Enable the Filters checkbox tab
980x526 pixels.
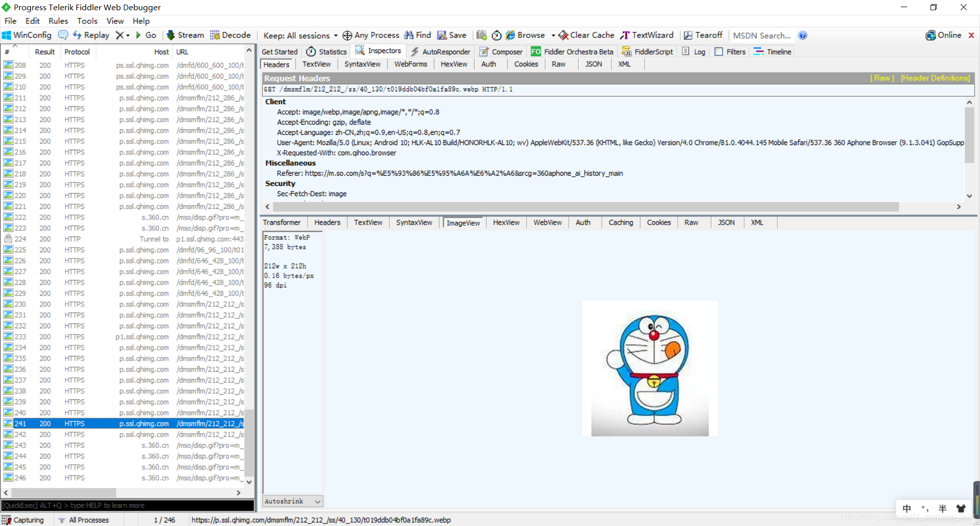tap(730, 52)
